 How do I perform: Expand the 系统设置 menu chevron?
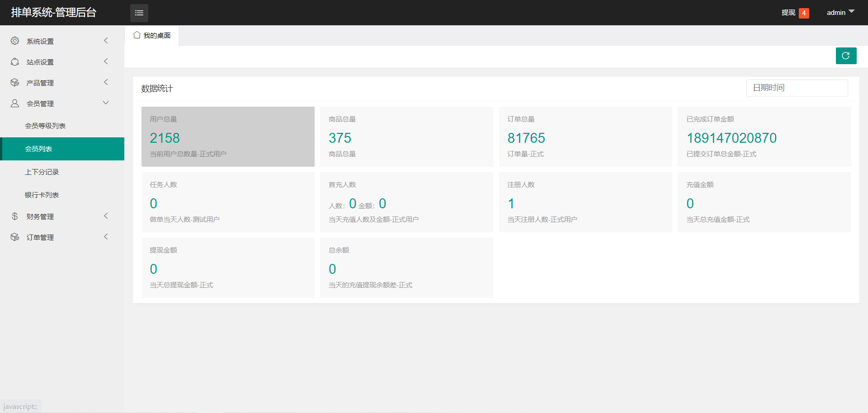(106, 41)
